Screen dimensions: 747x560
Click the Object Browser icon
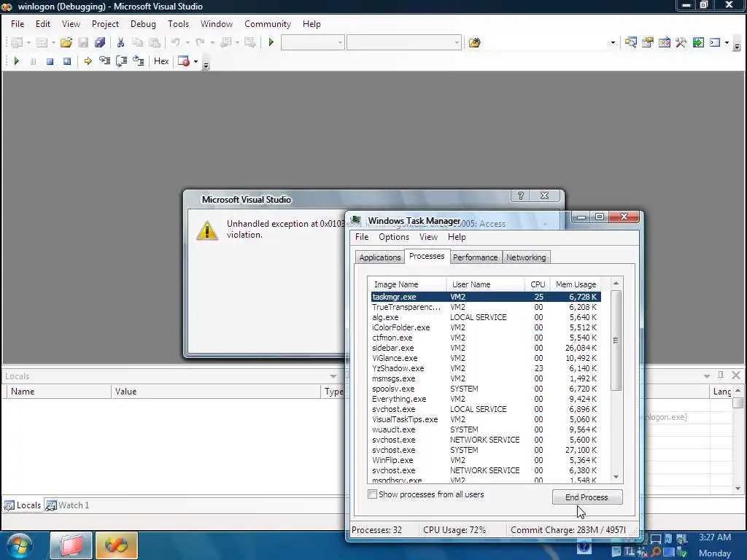click(x=665, y=42)
